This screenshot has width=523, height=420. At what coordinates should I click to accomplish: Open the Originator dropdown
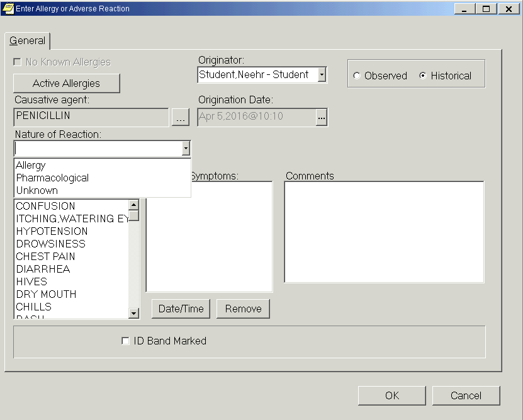tap(323, 74)
